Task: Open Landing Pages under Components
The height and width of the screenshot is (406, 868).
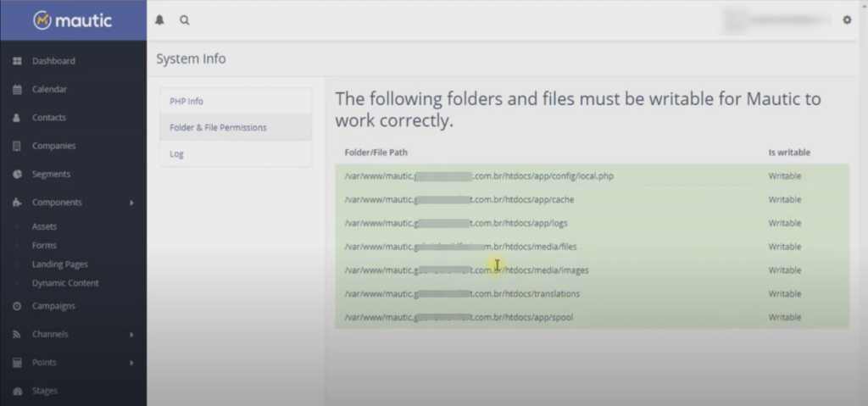Action: click(x=60, y=264)
